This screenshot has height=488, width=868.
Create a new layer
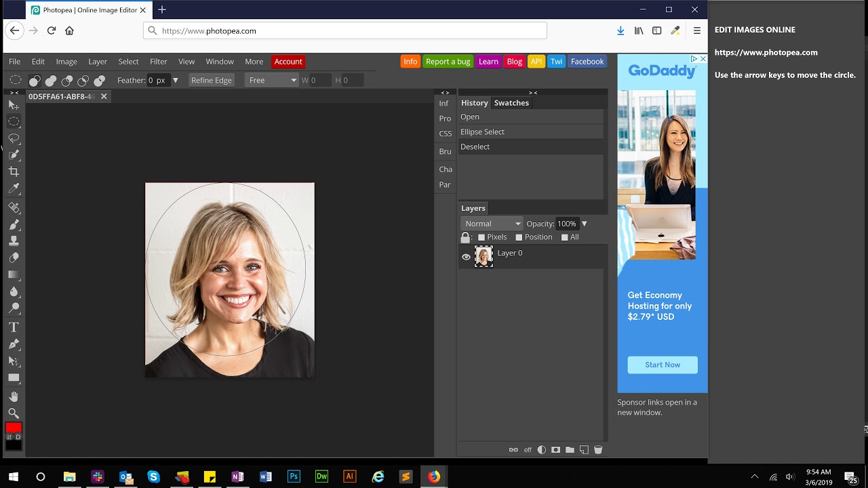pyautogui.click(x=584, y=450)
